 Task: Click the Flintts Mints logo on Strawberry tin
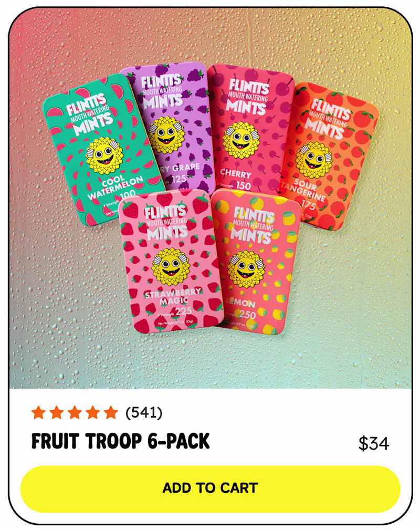click(166, 223)
